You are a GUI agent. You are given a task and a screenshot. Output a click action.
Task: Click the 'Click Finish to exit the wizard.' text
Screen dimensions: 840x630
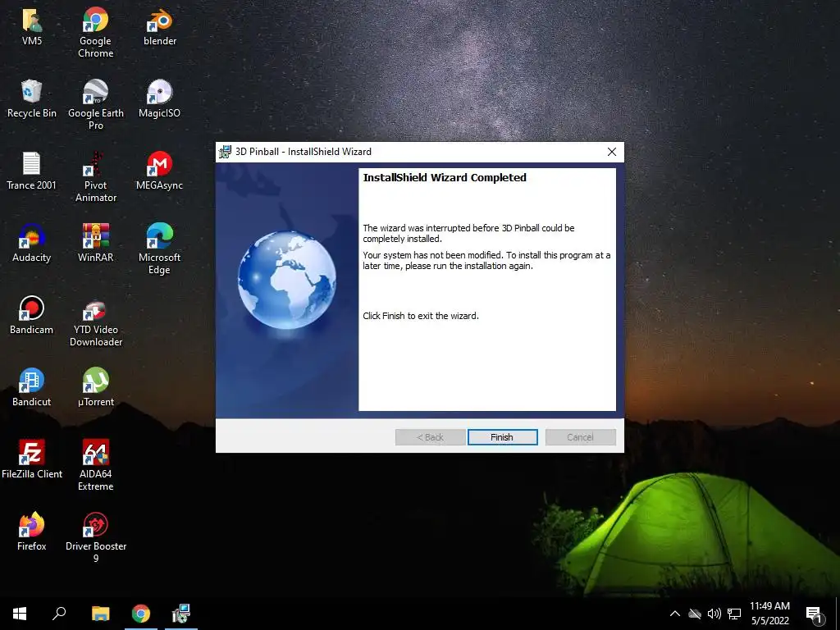pyautogui.click(x=421, y=316)
